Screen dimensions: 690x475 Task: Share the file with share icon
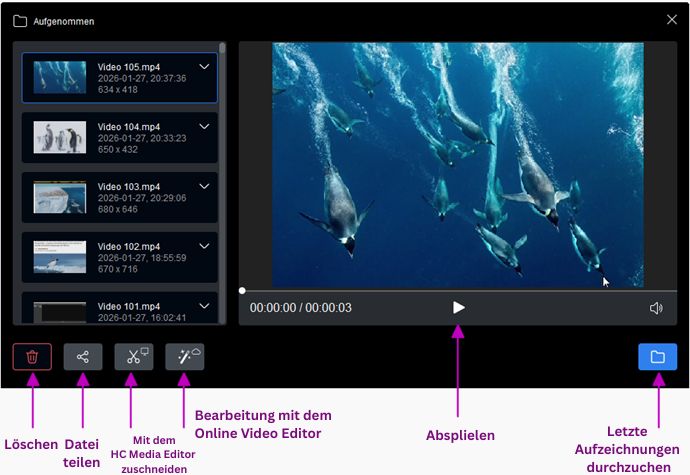pos(83,357)
